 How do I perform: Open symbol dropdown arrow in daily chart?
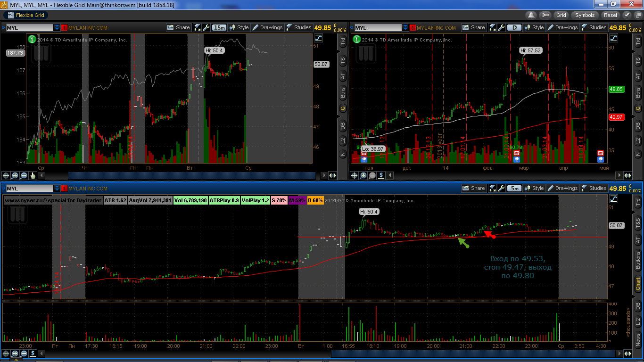(405, 28)
